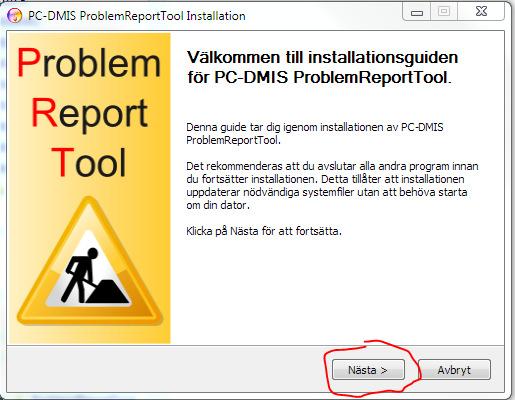This screenshot has width=515, height=400.
Task: Click the PC-DMIS installer title bar icon
Action: [x=14, y=16]
